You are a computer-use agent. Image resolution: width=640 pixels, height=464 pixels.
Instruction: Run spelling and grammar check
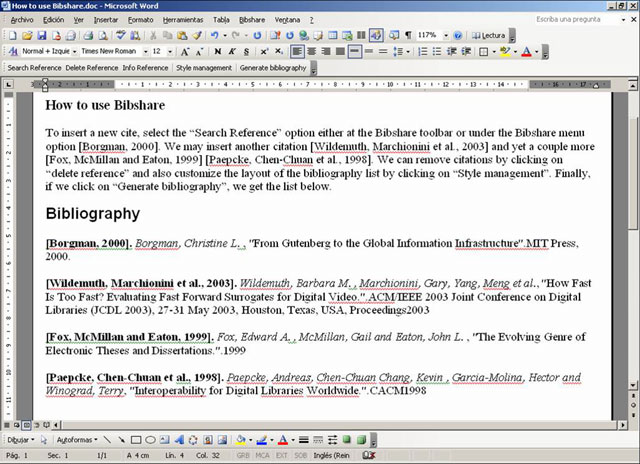click(x=120, y=36)
